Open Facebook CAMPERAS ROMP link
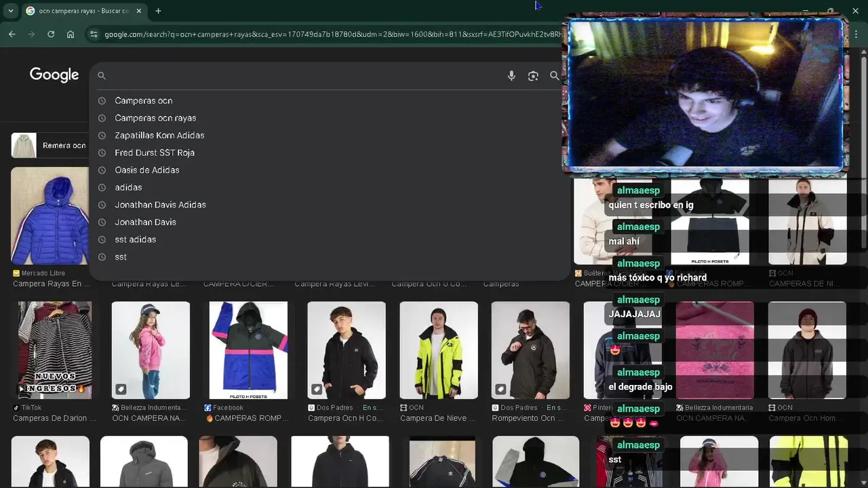868x488 pixels. 248,418
